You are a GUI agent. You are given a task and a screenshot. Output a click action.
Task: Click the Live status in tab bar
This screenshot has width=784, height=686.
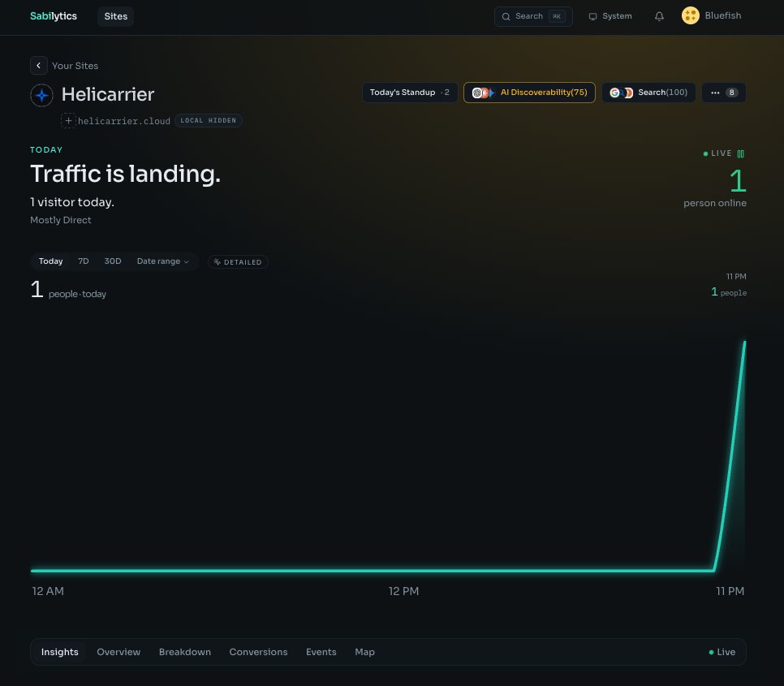coord(722,652)
